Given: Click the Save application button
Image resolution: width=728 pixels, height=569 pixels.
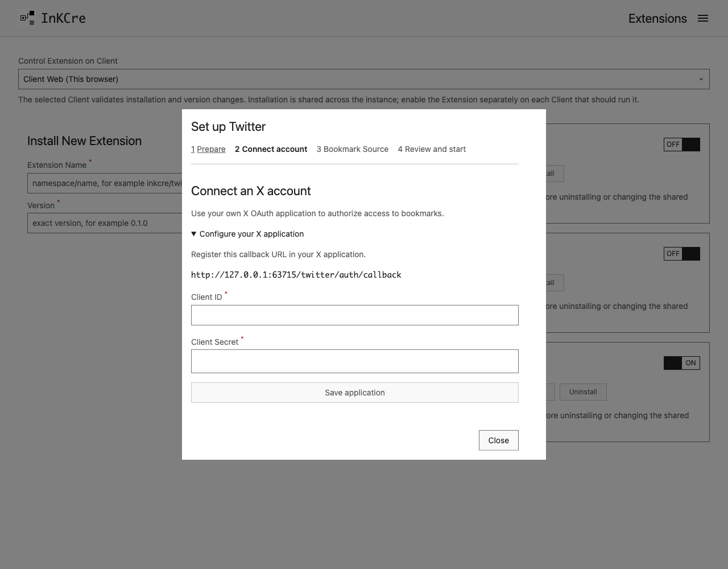Looking at the screenshot, I should (355, 393).
